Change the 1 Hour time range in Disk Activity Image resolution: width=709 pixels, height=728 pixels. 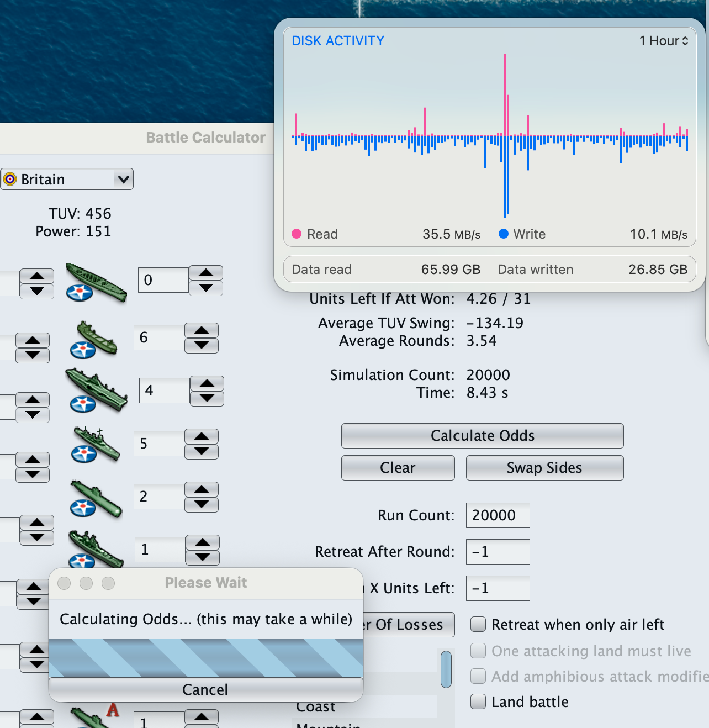click(x=663, y=40)
